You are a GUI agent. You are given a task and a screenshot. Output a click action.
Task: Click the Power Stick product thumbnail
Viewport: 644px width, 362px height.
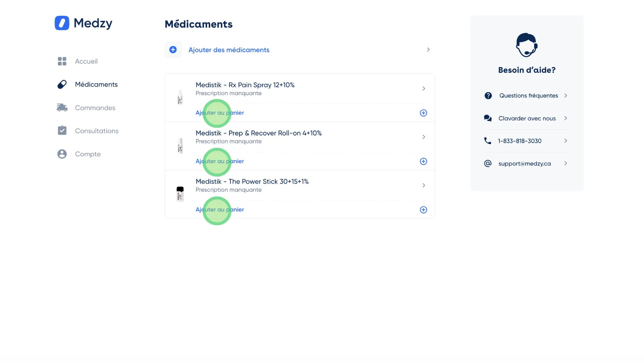click(180, 194)
